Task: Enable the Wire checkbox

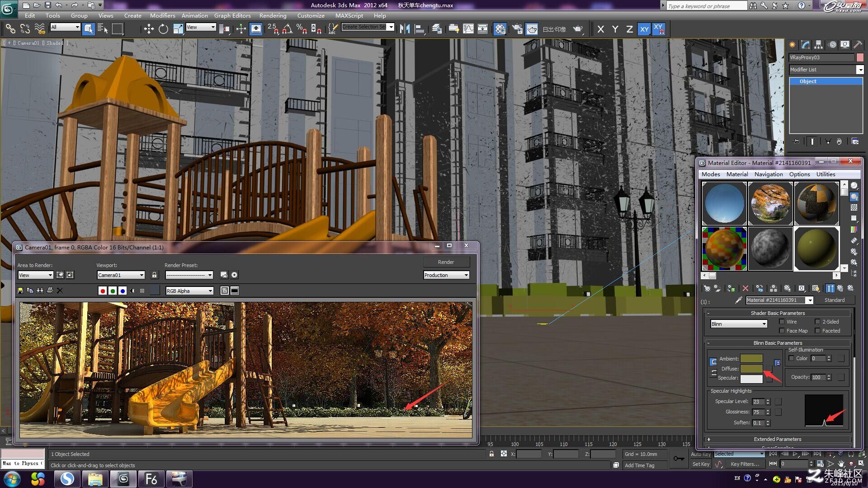Action: (x=782, y=322)
